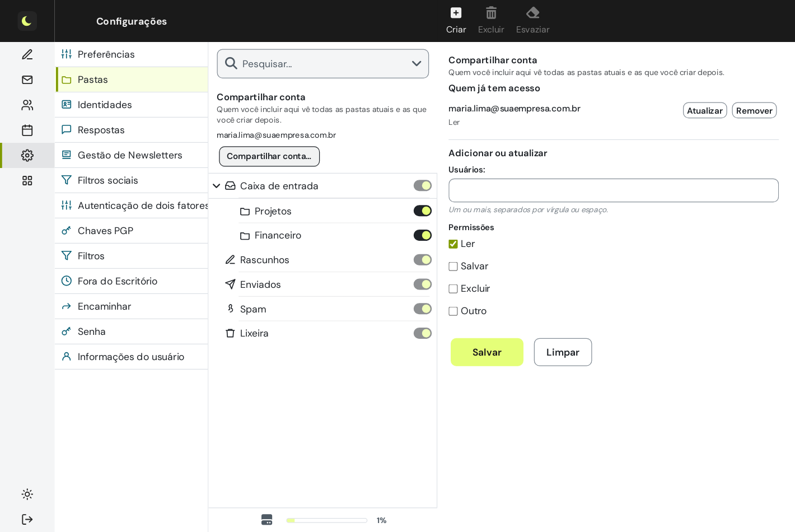Click the logout icon
This screenshot has height=532, width=795.
pyautogui.click(x=27, y=519)
